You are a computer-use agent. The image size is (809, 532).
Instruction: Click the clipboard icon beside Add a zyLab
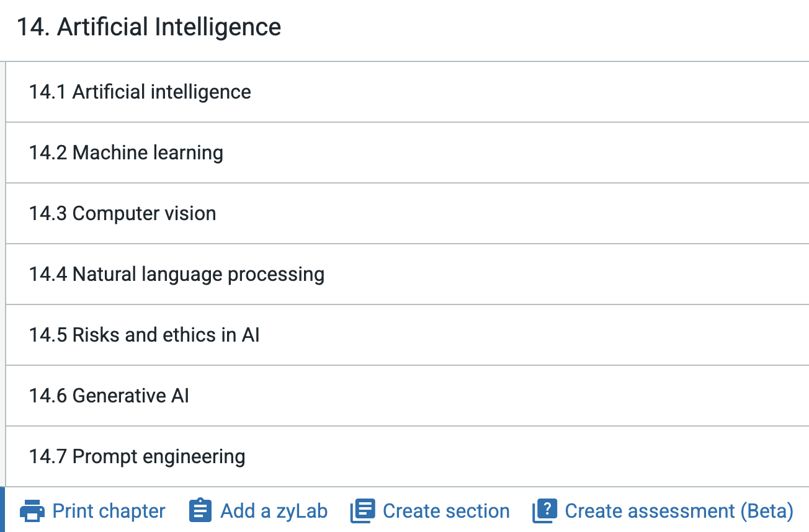pyautogui.click(x=200, y=511)
